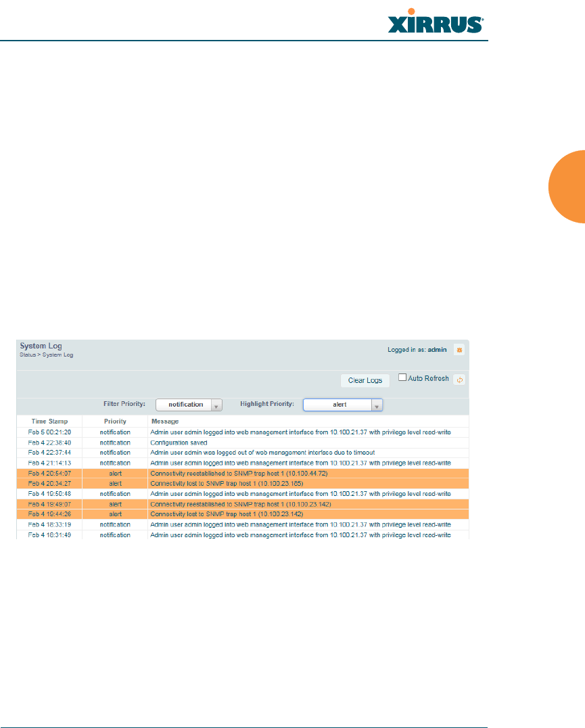Select the Feb 4 20:54:07 alert timestamp
Image resolution: width=585 pixels, height=728 pixels.
[49, 474]
